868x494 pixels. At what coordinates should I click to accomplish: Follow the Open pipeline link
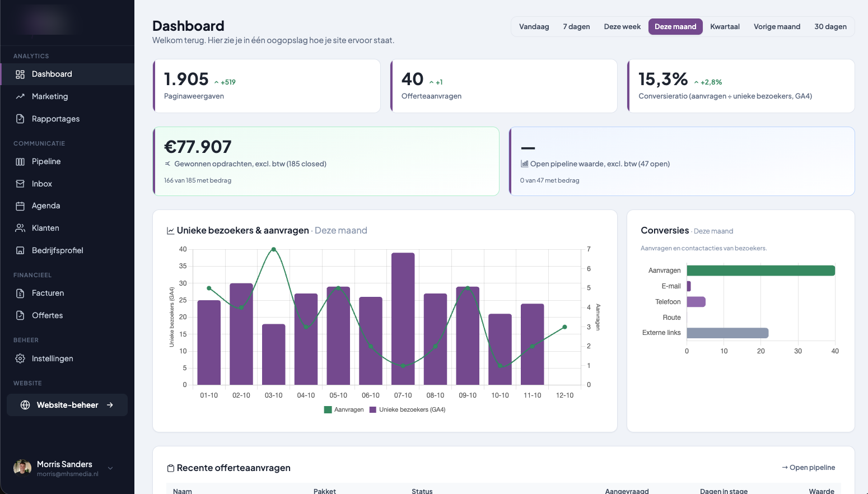point(808,468)
